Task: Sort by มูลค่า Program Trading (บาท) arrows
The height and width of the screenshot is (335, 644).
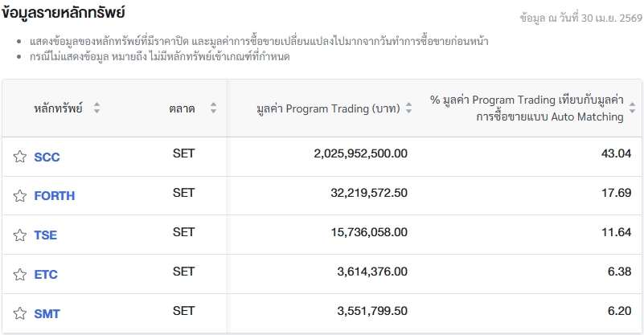Action: pyautogui.click(x=408, y=108)
